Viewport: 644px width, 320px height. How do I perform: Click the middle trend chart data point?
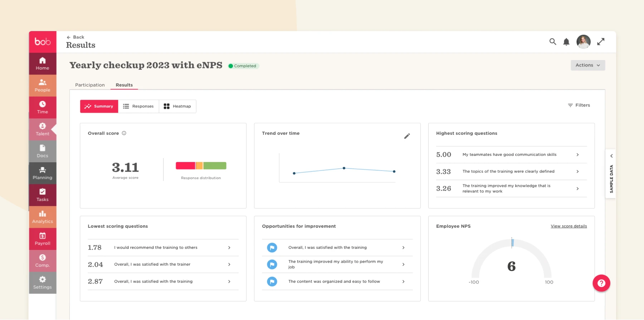click(344, 168)
